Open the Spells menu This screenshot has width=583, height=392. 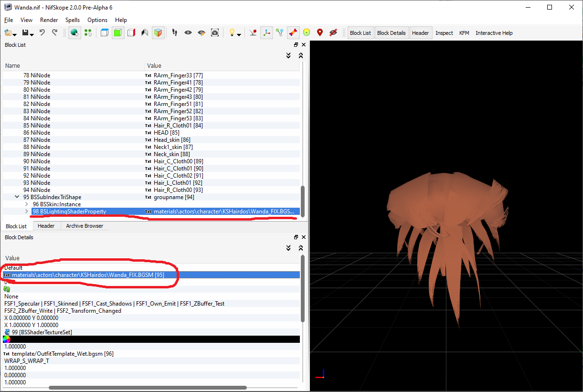(x=73, y=20)
